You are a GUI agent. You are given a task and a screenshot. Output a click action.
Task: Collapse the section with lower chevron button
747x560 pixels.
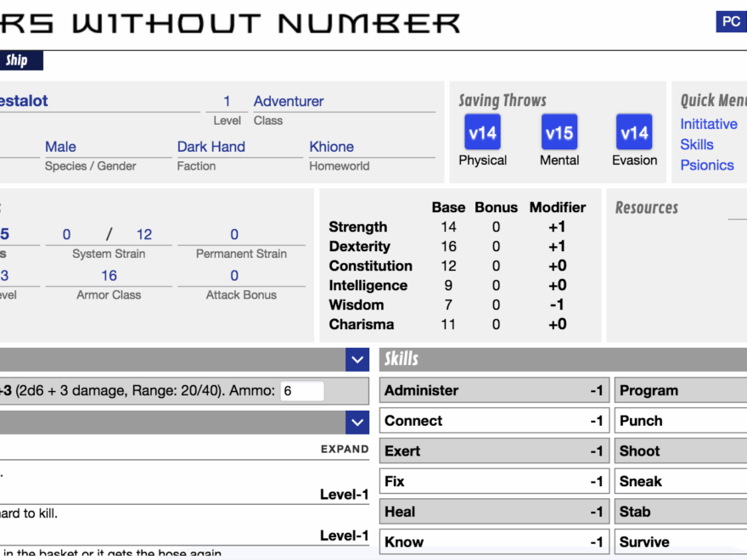357,422
